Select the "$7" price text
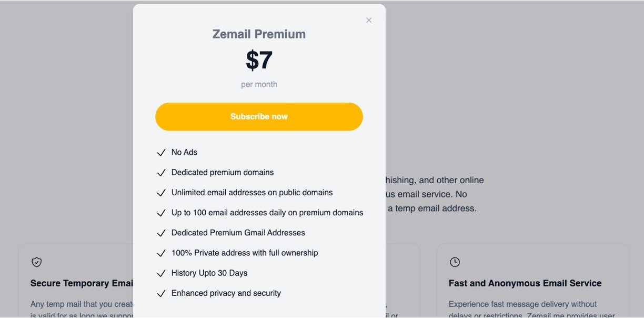Viewport: 644px width, 318px height. 259,59
